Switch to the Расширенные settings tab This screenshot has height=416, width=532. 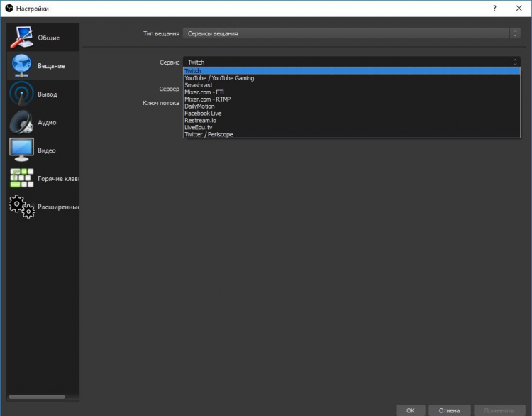(43, 207)
